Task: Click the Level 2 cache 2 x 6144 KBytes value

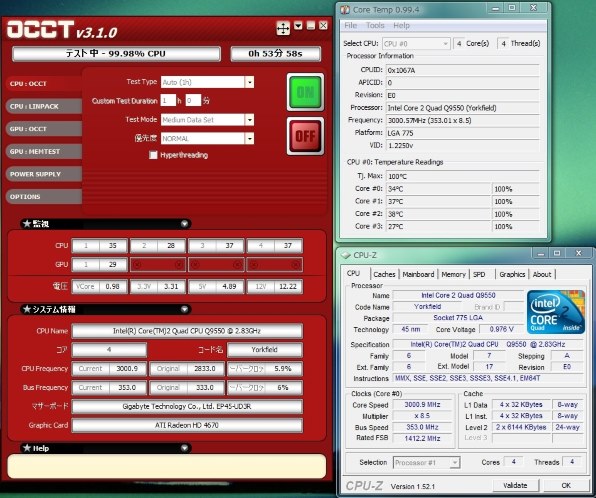Action: tap(521, 427)
